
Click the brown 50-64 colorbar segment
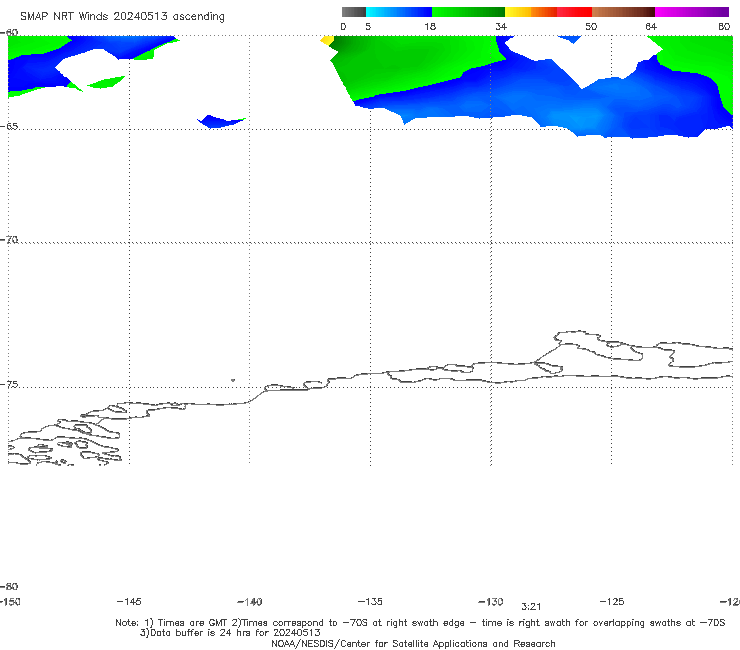pyautogui.click(x=623, y=12)
